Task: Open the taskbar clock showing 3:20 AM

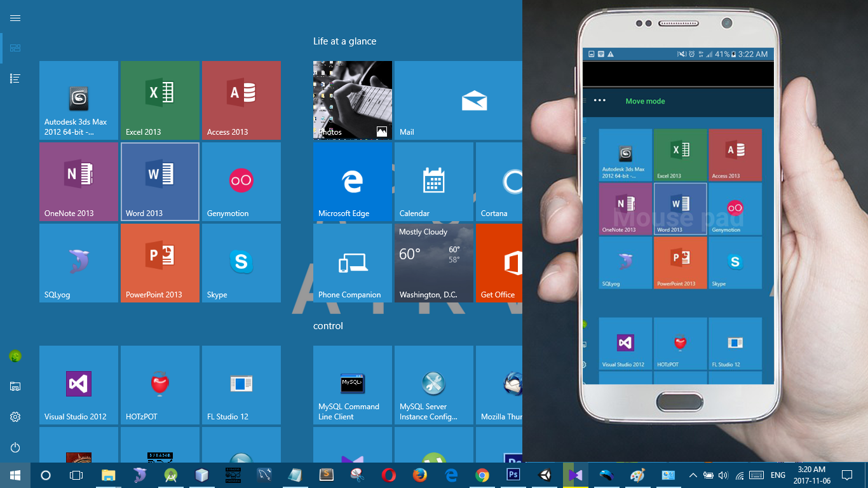Action: [x=812, y=475]
